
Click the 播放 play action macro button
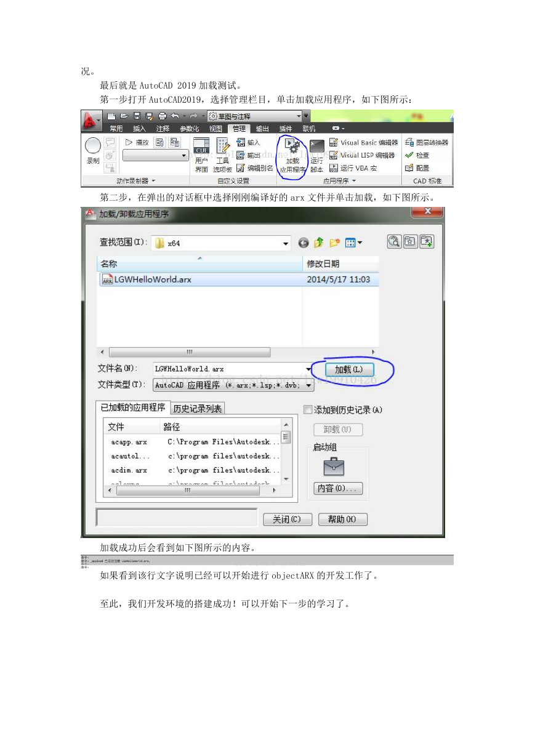pyautogui.click(x=137, y=142)
